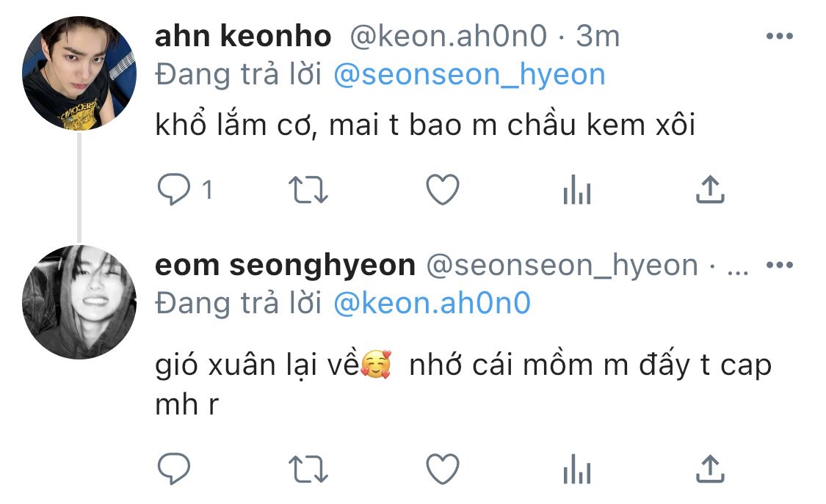This screenshot has width=826, height=504.
Task: Share ahn keonho's tweet
Action: (x=709, y=191)
